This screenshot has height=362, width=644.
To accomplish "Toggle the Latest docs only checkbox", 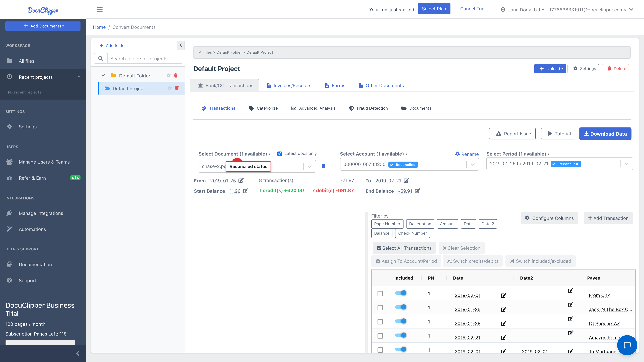I will pos(280,154).
